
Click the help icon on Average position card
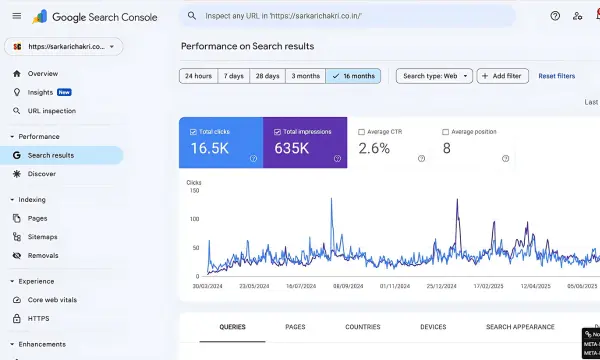point(505,158)
